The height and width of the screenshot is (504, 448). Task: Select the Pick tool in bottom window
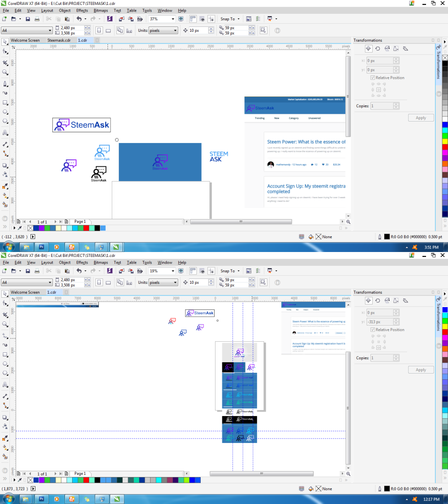[x=5, y=294]
